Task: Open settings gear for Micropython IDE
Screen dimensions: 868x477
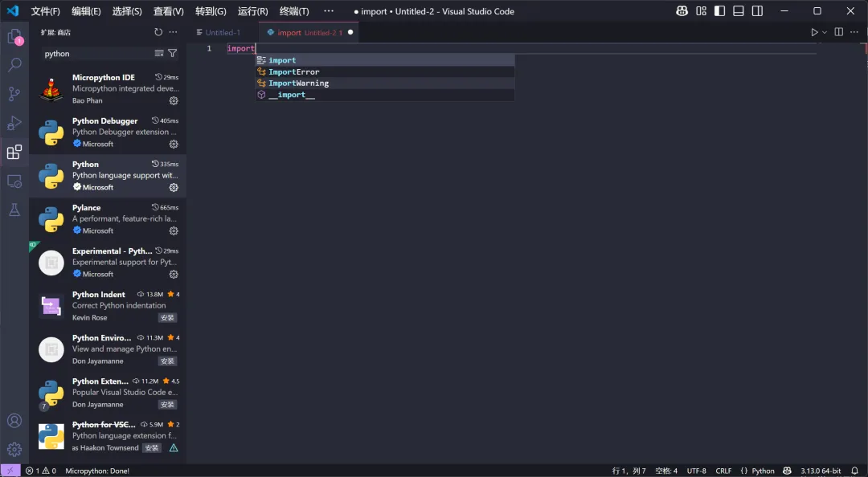Action: tap(174, 100)
